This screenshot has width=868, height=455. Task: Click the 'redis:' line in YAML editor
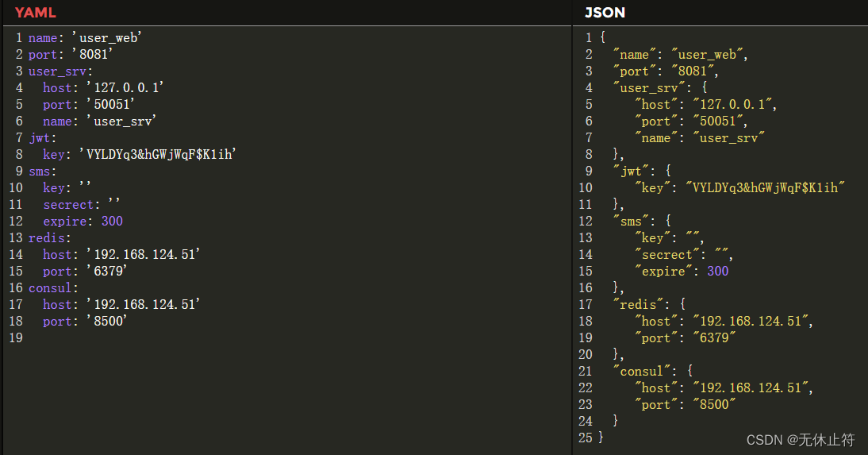(50, 237)
